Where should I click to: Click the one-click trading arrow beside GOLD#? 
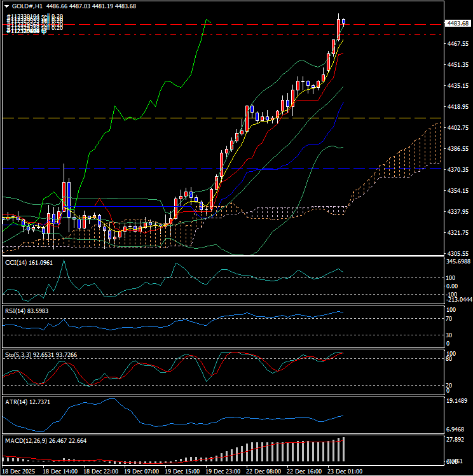point(6,6)
